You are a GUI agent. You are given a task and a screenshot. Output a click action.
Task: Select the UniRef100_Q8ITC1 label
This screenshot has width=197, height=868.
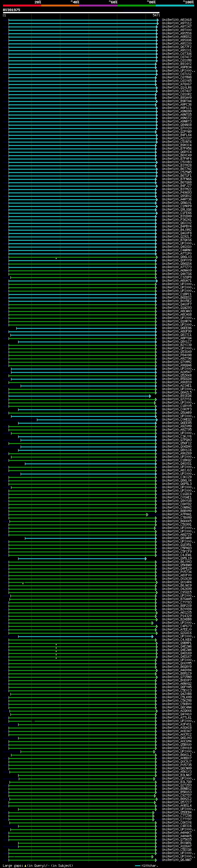tap(177, 335)
